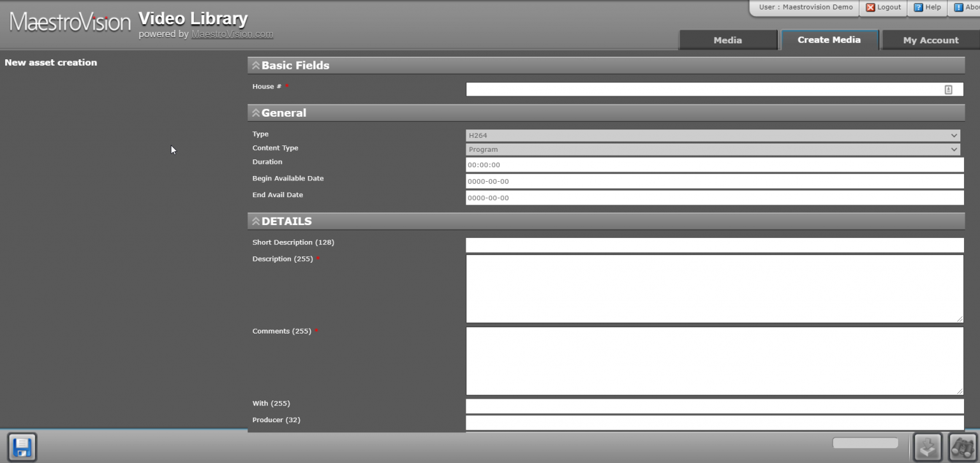Open the My Account tab
The width and height of the screenshot is (980, 463).
coord(930,40)
